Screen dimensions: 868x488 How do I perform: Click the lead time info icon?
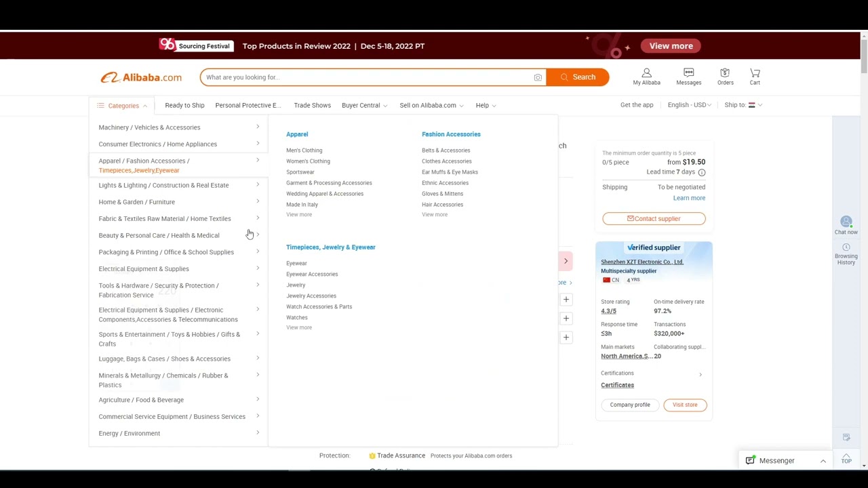(702, 172)
